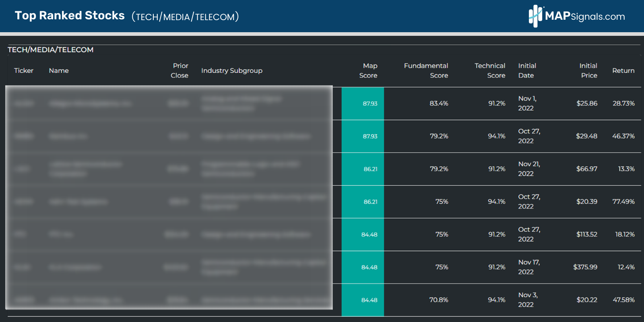
Task: Click the Top Ranked Stocks title
Action: click(70, 15)
